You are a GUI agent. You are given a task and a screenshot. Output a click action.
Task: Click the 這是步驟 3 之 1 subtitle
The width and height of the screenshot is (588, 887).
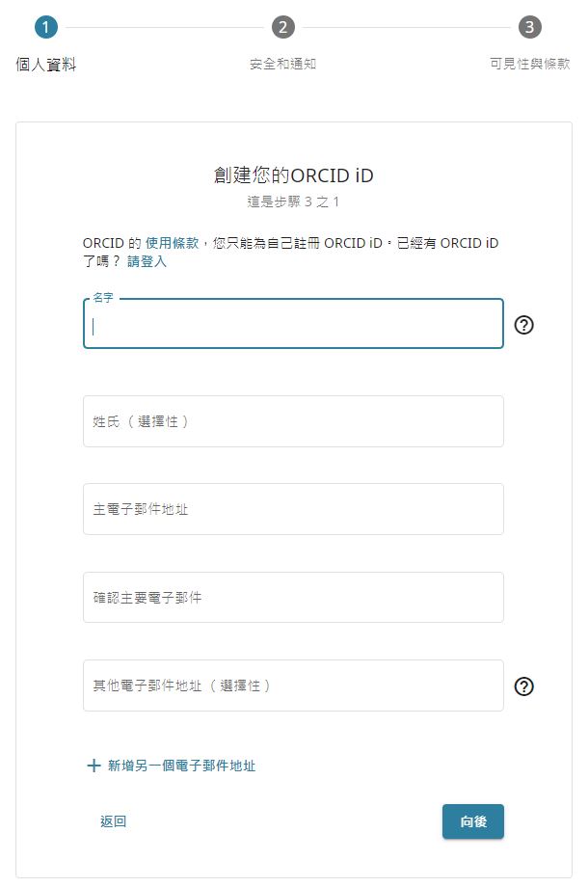[293, 202]
